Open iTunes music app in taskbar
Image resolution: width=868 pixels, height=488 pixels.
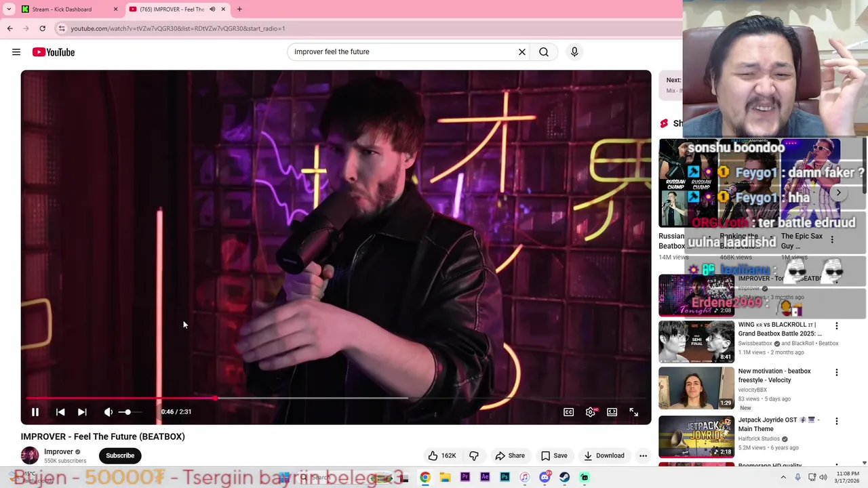524,477
